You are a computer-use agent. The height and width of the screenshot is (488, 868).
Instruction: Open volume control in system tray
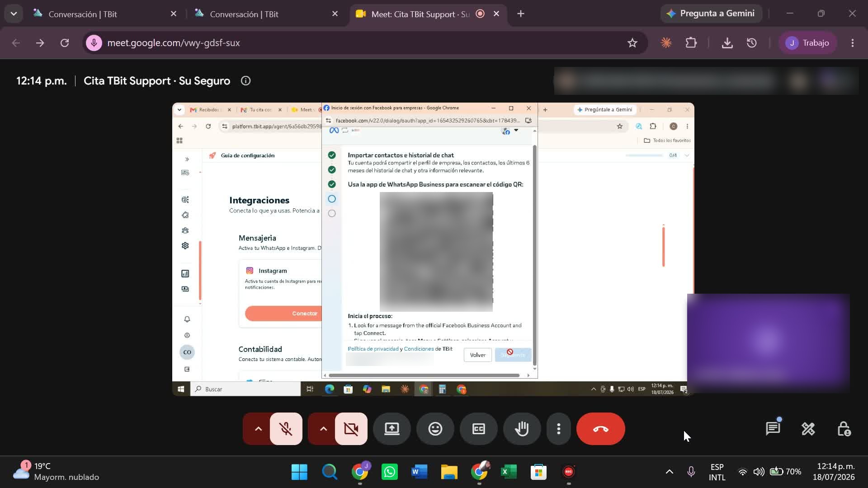[759, 472]
